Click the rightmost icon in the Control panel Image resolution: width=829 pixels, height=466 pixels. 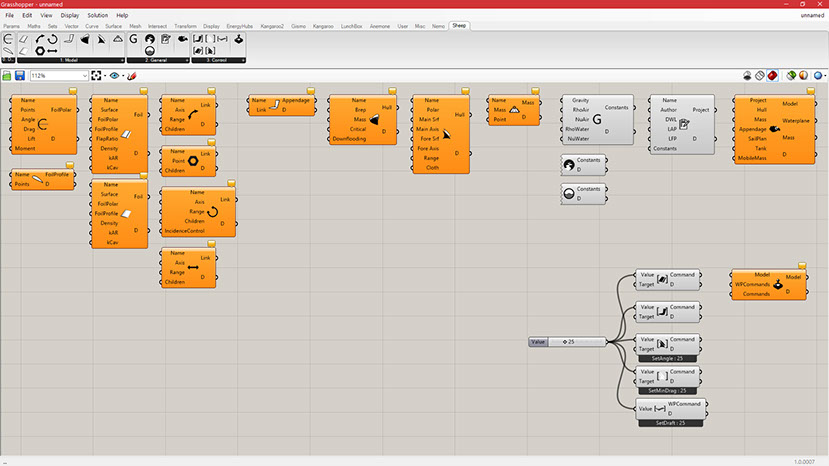click(239, 38)
